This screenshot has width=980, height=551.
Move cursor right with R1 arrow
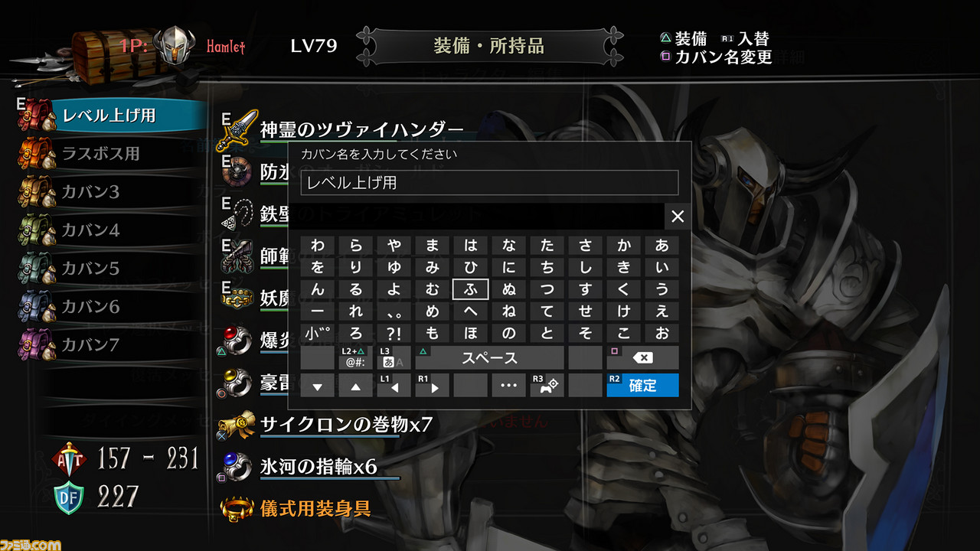[x=432, y=385]
